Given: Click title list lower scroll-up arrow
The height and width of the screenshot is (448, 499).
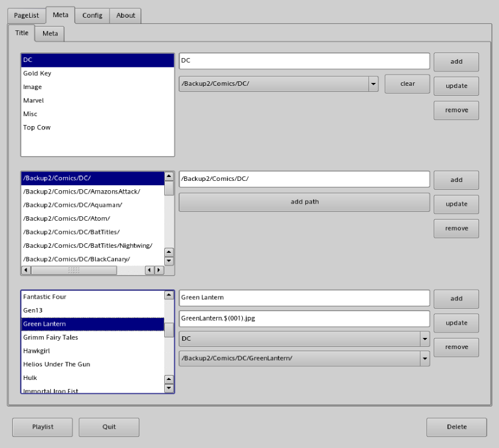Looking at the screenshot, I should coord(169,379).
